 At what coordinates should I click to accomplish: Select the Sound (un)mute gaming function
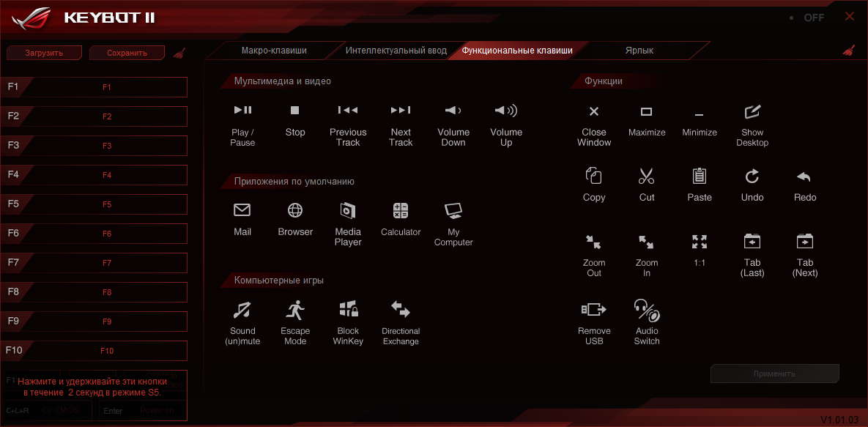[242, 310]
